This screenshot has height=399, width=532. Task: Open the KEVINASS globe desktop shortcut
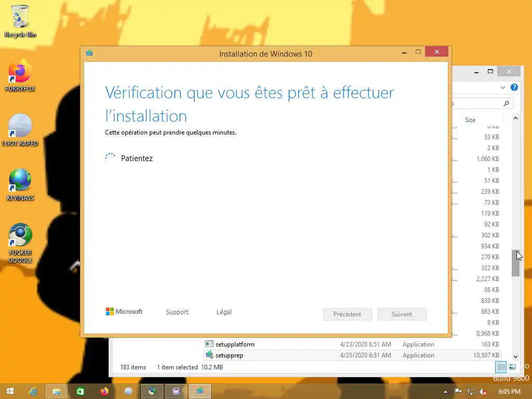[20, 185]
